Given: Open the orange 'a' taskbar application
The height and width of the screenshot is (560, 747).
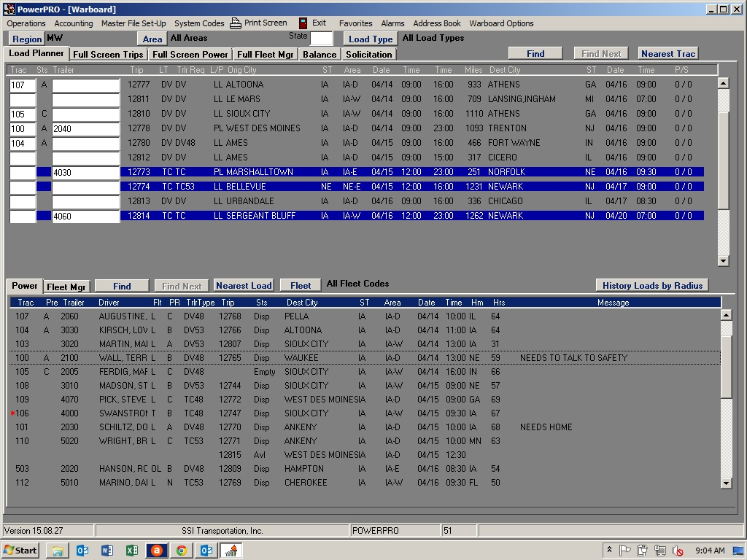Looking at the screenshot, I should click(157, 551).
